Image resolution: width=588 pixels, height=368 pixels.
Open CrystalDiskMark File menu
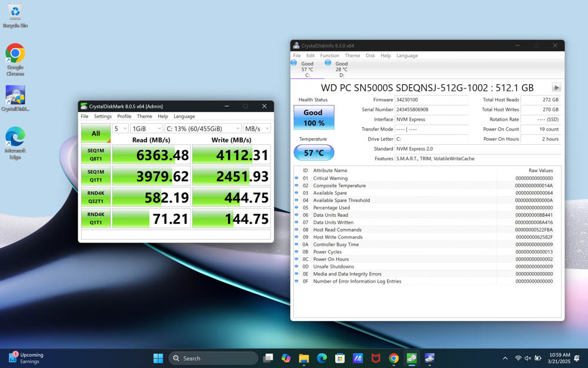tap(85, 117)
